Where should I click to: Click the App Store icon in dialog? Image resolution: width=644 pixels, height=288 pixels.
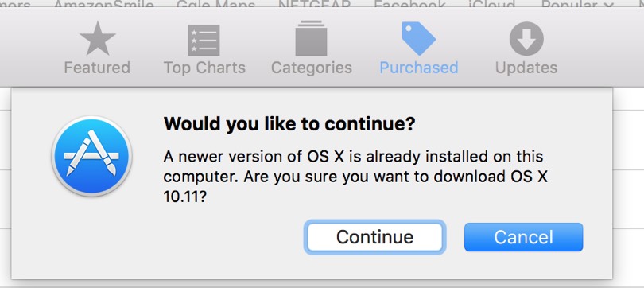pos(91,156)
